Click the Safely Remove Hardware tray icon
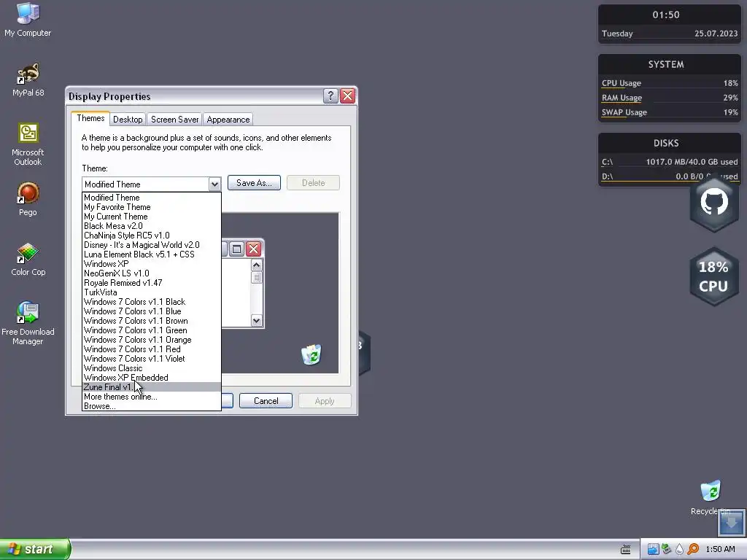 [667, 549]
